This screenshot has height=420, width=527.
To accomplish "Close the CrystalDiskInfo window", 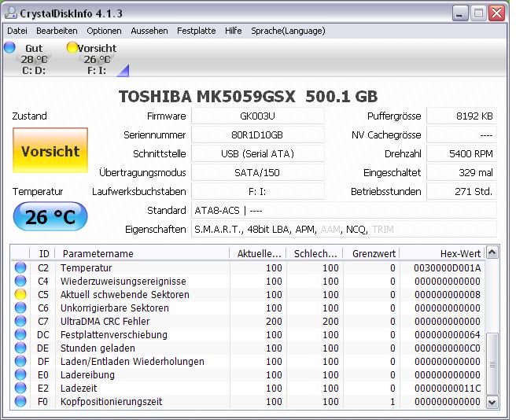I will [x=496, y=13].
